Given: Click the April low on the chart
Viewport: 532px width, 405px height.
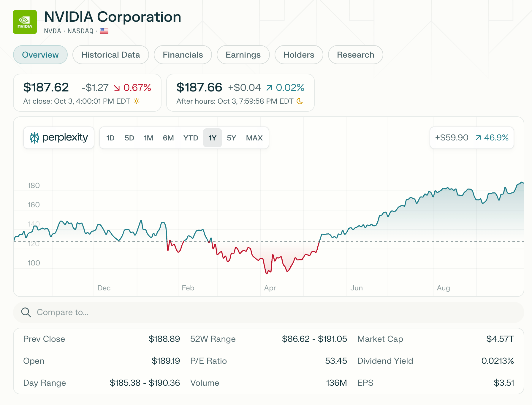Looking at the screenshot, I should tap(267, 273).
